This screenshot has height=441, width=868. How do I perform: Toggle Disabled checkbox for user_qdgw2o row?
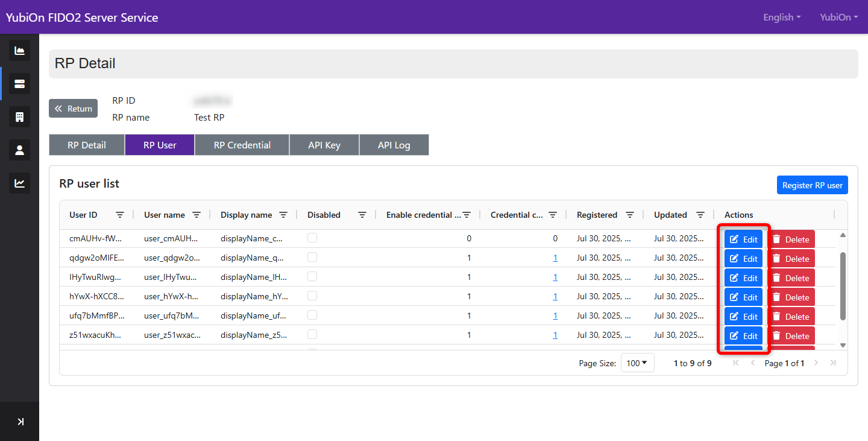click(312, 257)
